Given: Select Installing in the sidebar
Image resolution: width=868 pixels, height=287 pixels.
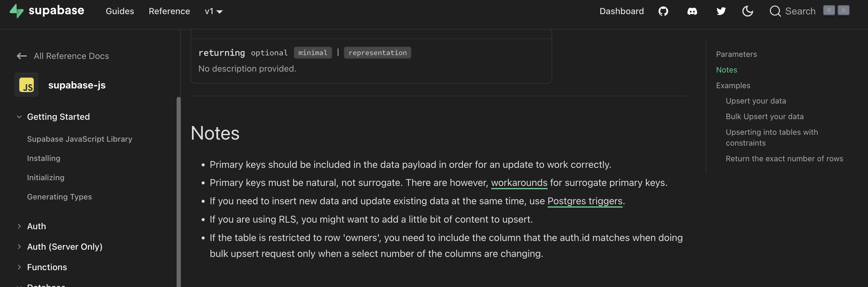Looking at the screenshot, I should [x=43, y=158].
